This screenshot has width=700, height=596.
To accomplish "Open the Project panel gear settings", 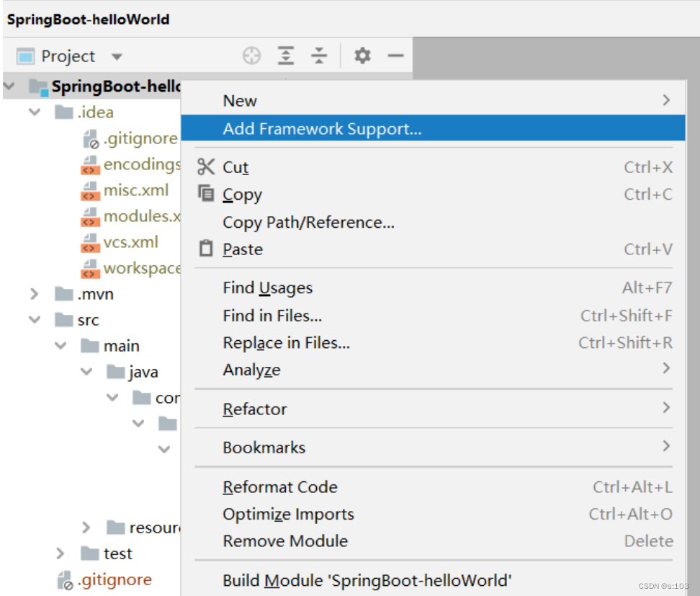I will (x=362, y=55).
